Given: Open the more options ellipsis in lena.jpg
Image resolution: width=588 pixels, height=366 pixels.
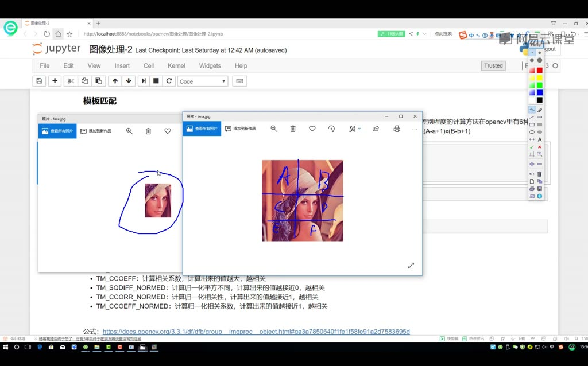Looking at the screenshot, I should [415, 129].
